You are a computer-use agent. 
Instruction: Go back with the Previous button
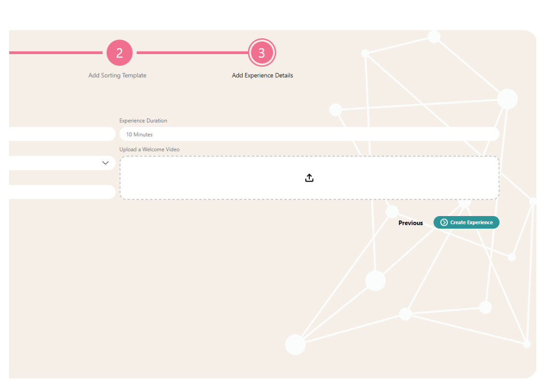point(411,223)
